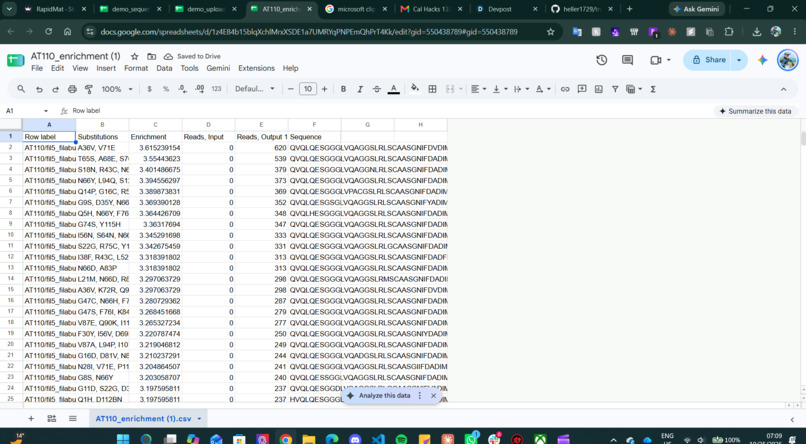Toggle bold formatting
806x444 pixels.
pyautogui.click(x=343, y=89)
